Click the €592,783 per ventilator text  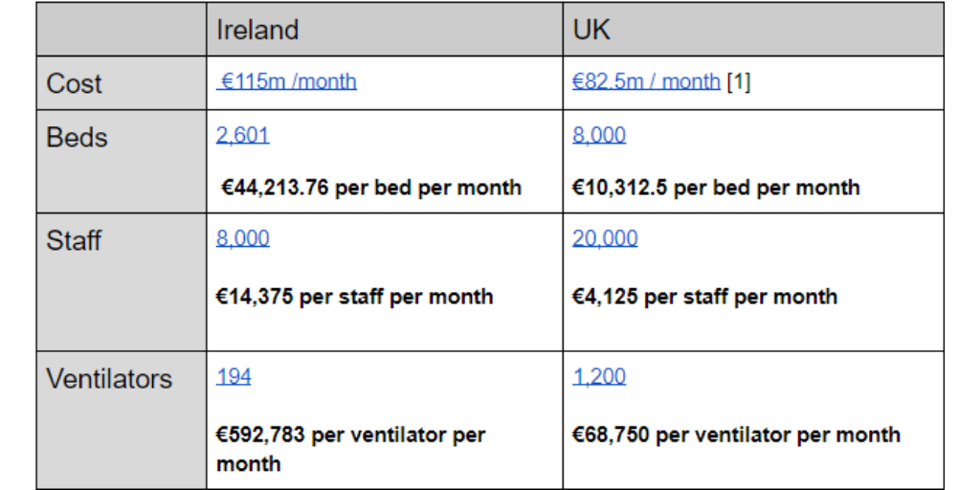[x=350, y=435]
